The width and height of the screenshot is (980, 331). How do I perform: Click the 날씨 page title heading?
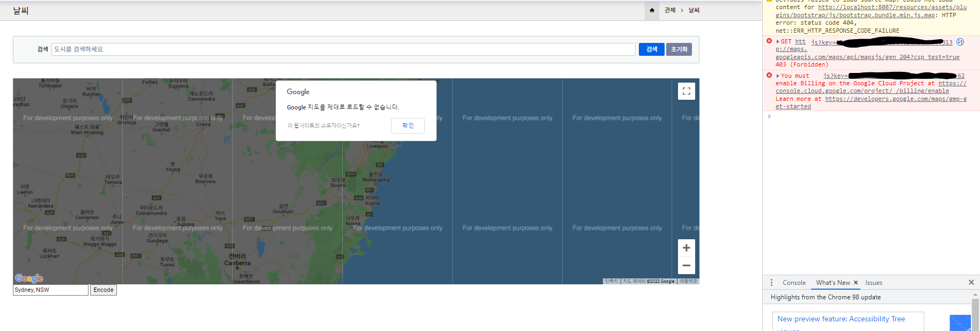point(21,10)
